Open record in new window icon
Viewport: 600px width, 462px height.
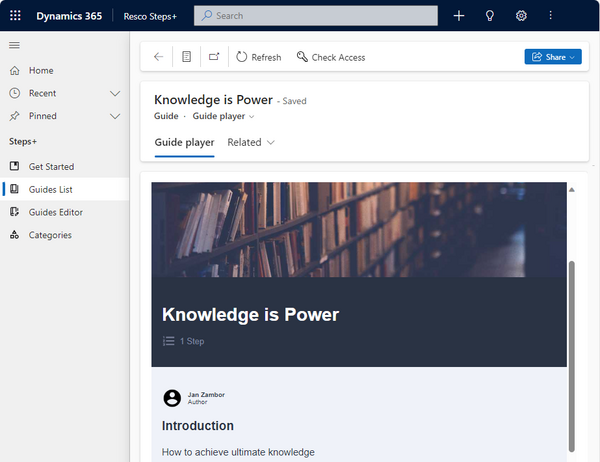214,57
